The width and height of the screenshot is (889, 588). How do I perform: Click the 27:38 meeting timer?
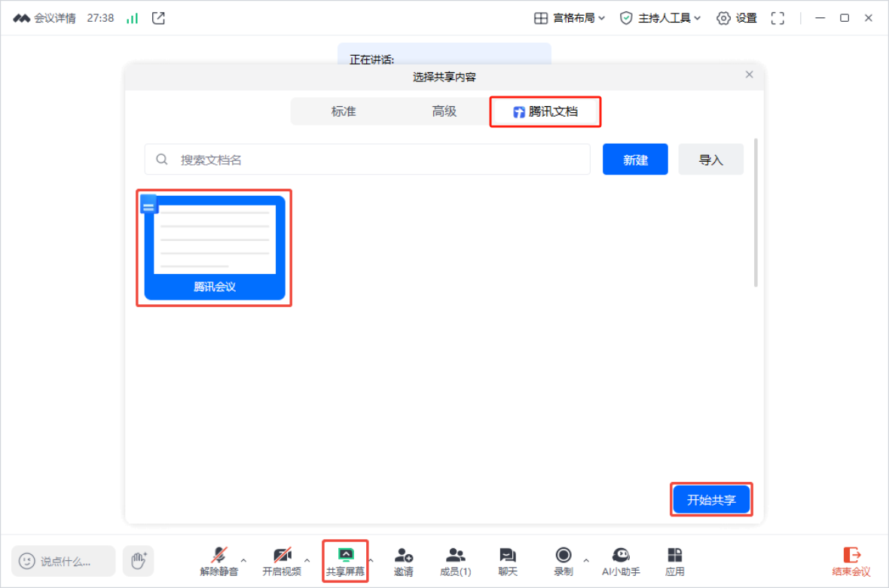coord(100,18)
